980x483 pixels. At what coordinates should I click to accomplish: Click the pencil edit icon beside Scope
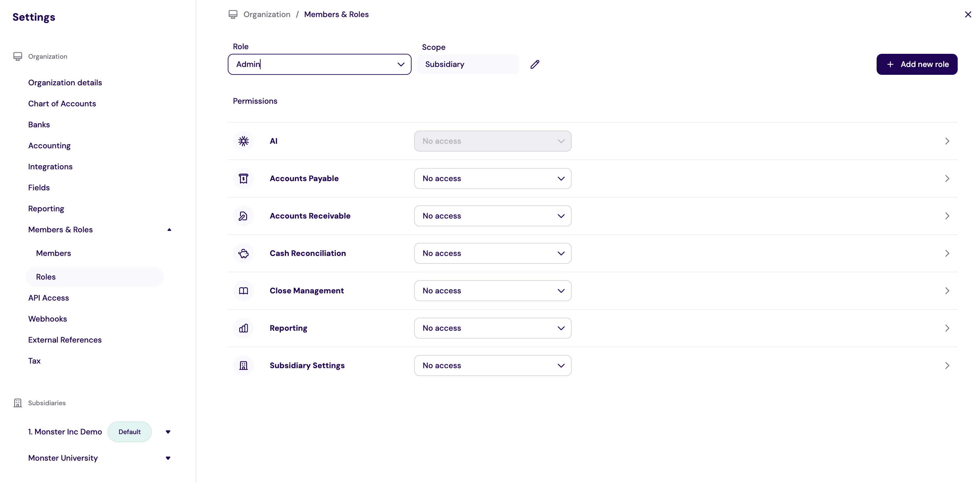pos(535,64)
